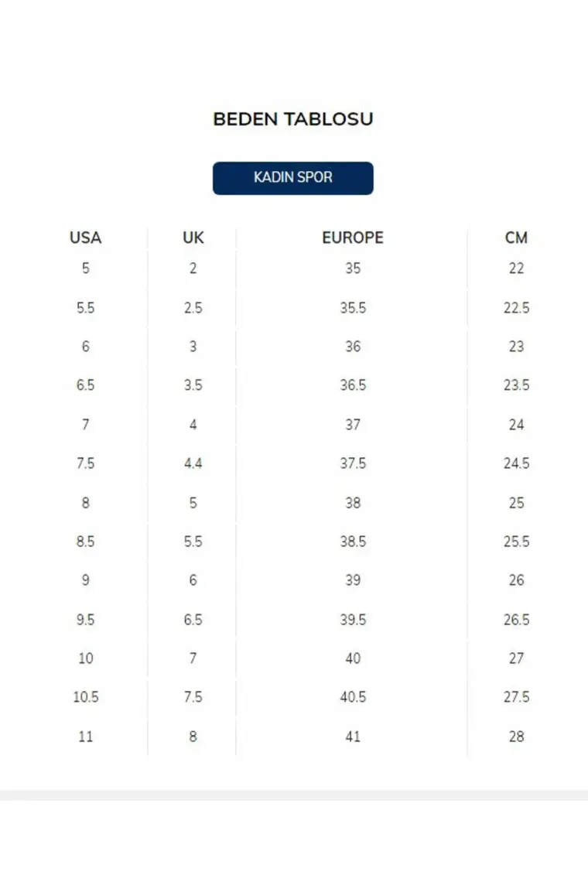
Task: Click the 25.5 value in CM column
Action: pos(516,542)
